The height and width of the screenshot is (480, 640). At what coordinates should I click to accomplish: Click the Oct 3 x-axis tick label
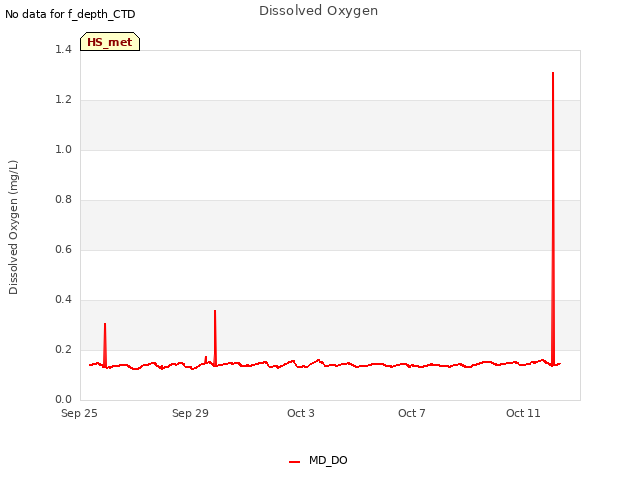pyautogui.click(x=301, y=413)
